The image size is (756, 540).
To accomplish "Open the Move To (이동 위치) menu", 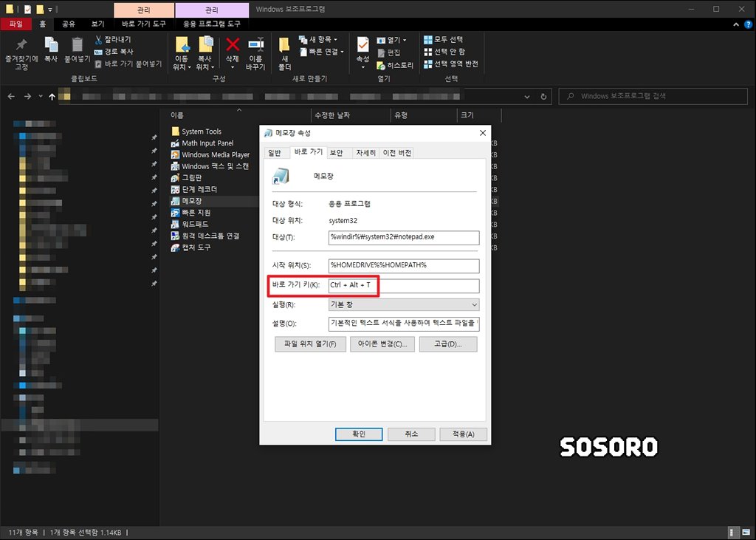I will (182, 54).
